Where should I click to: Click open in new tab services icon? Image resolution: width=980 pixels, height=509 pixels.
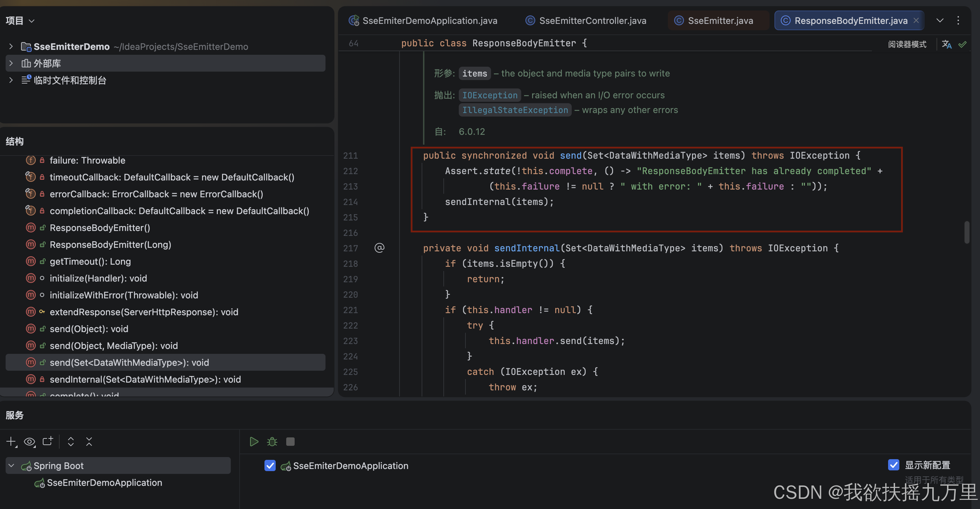(x=48, y=441)
